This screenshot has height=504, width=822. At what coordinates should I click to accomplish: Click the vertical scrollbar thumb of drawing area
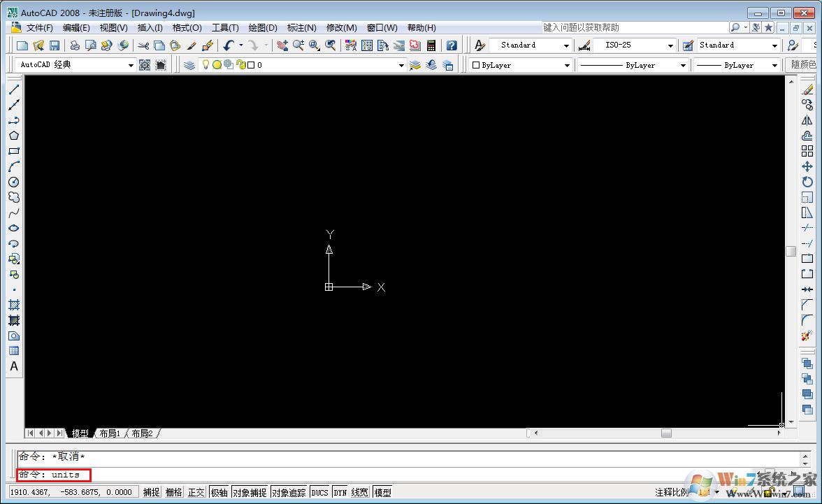[x=791, y=251]
